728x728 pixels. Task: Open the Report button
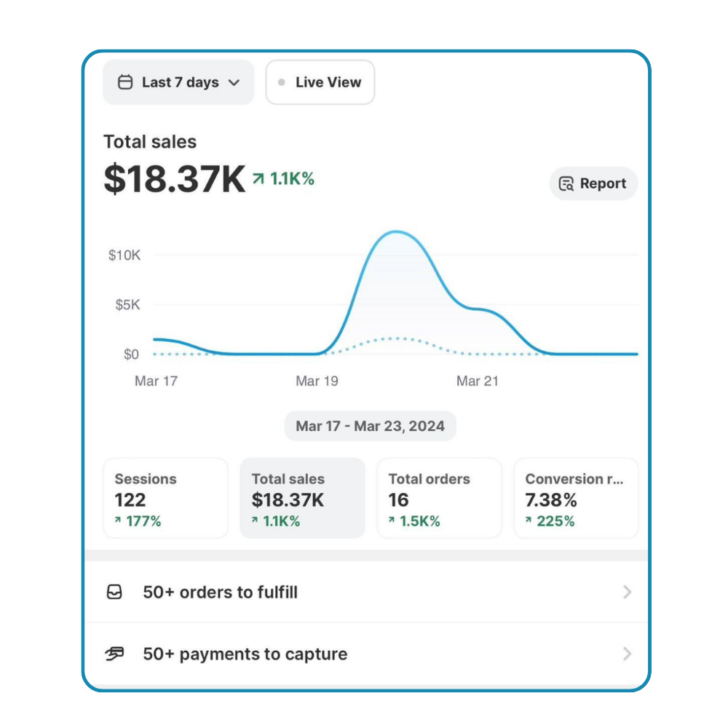point(593,183)
